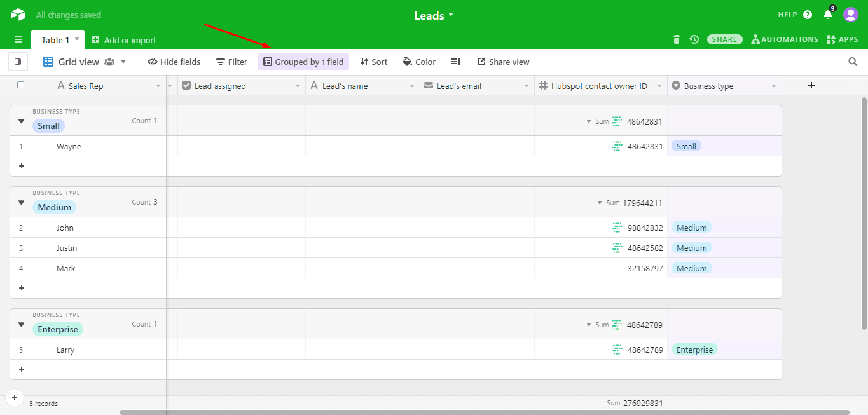
Task: Collapse the Medium group triangle
Action: pos(21,202)
